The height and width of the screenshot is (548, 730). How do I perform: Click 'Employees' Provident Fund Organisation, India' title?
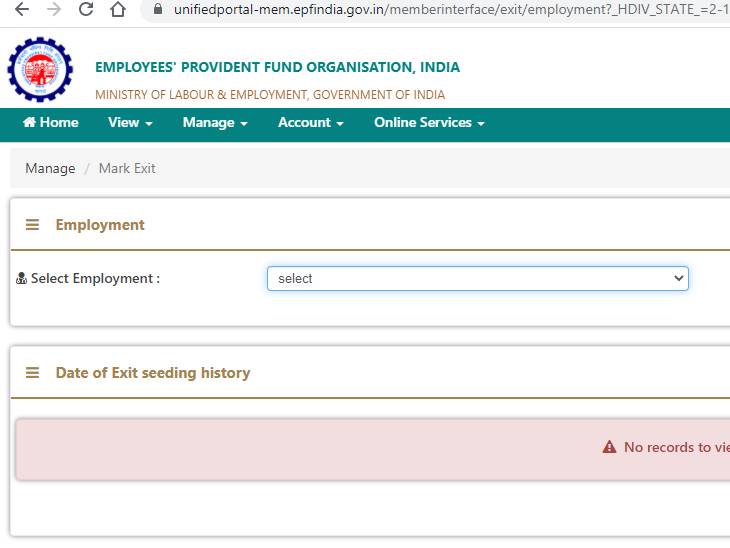[277, 67]
